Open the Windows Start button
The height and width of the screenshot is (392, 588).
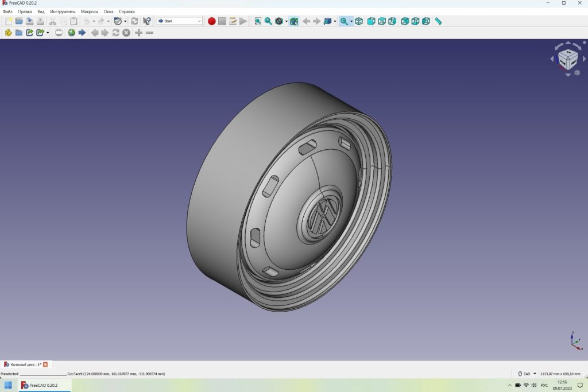[x=8, y=385]
